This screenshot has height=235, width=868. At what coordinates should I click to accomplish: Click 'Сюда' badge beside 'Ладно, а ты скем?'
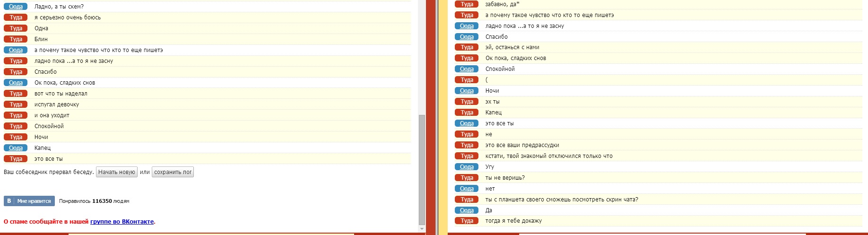point(16,7)
